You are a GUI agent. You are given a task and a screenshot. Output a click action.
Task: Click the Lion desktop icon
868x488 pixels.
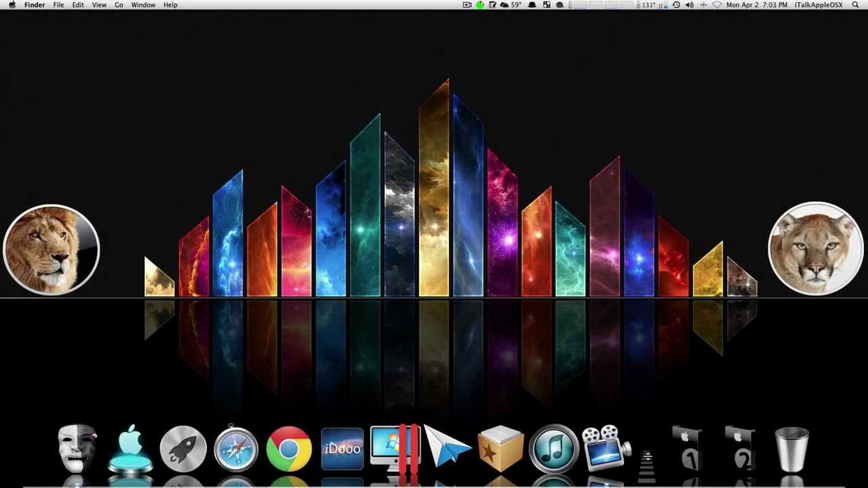click(x=52, y=250)
